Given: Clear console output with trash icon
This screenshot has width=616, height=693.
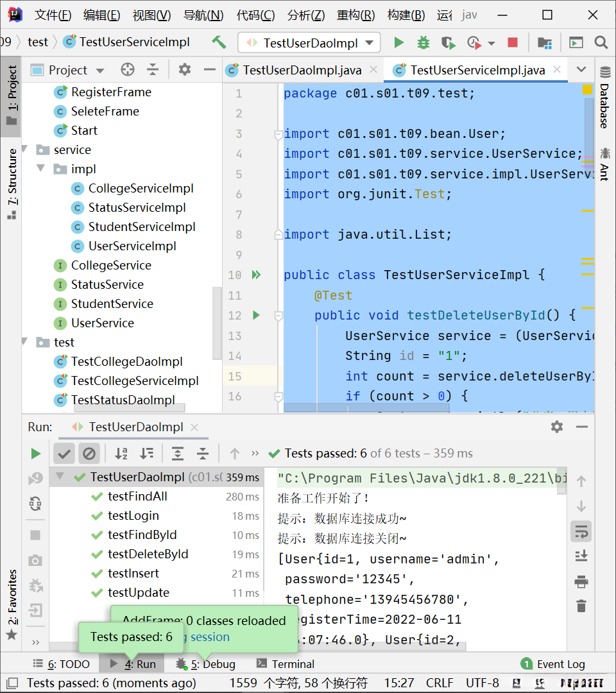Looking at the screenshot, I should click(581, 606).
